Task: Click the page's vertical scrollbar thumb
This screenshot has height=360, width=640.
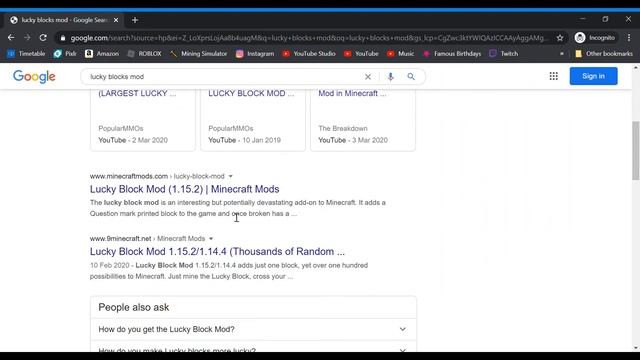Action: tap(636, 150)
